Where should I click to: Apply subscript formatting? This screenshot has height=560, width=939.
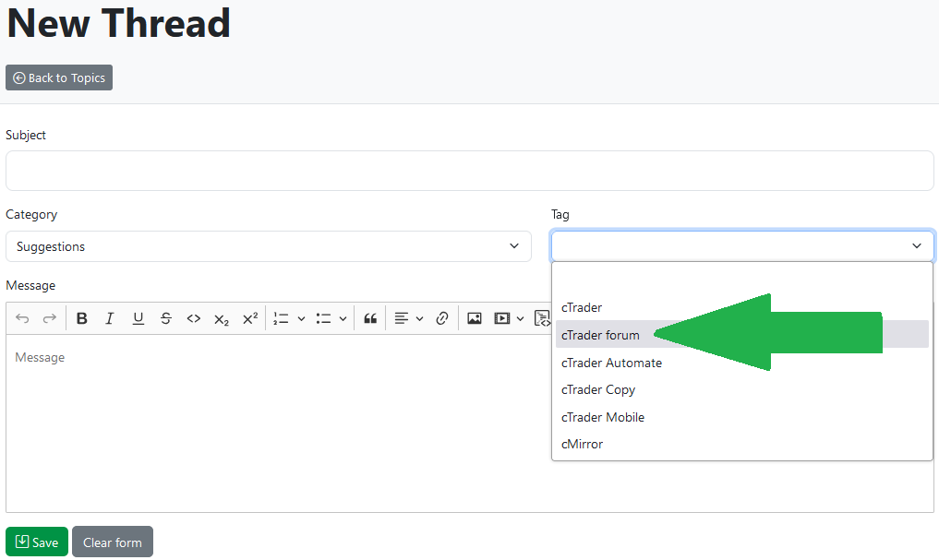click(222, 319)
